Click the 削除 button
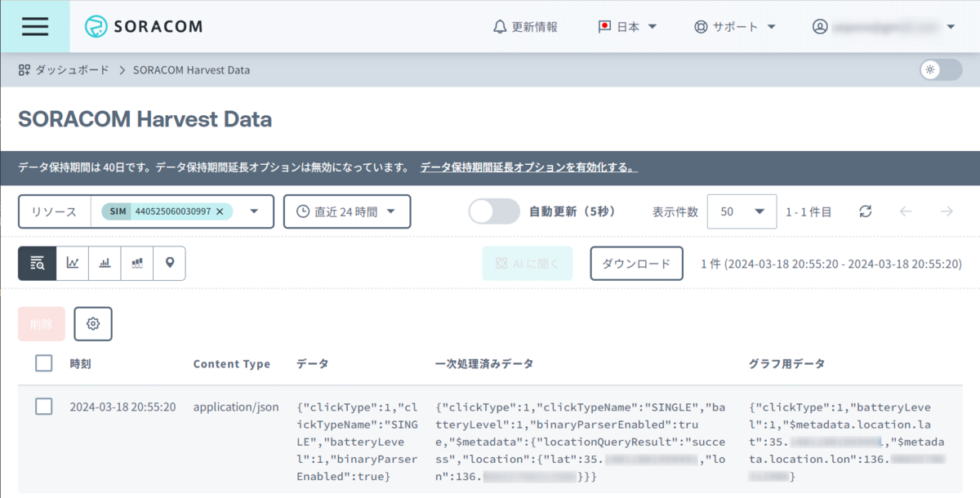 [42, 324]
